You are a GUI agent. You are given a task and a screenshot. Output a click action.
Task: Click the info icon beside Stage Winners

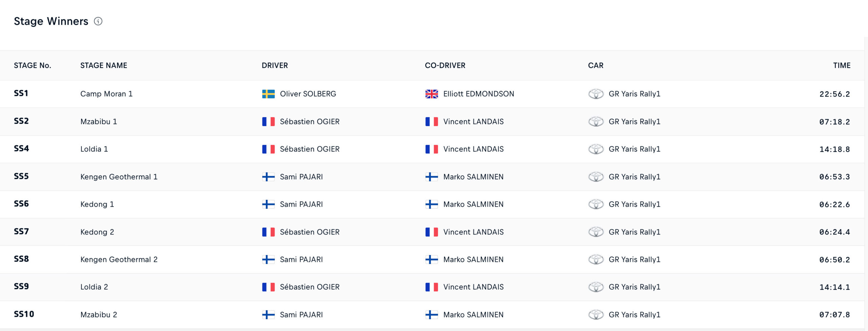(98, 21)
